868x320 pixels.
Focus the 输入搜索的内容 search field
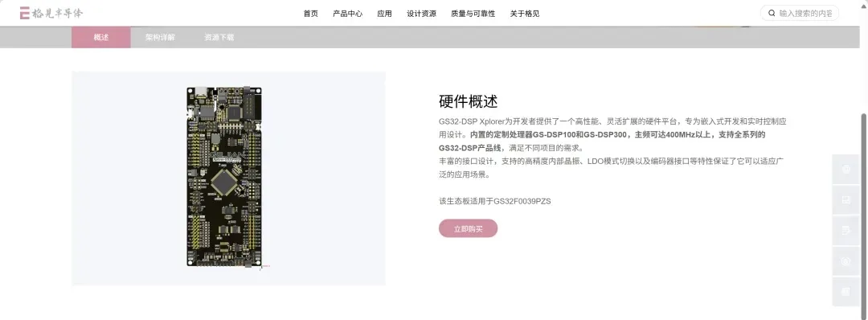800,14
